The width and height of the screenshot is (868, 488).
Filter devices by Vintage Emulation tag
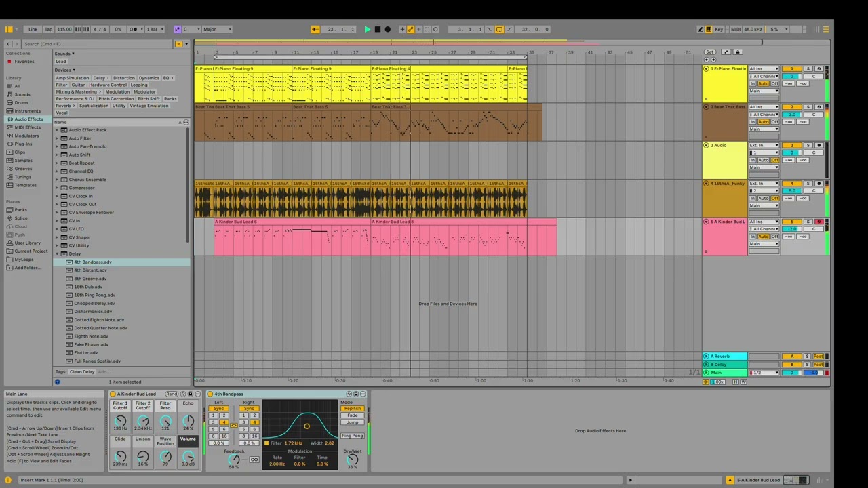(149, 106)
